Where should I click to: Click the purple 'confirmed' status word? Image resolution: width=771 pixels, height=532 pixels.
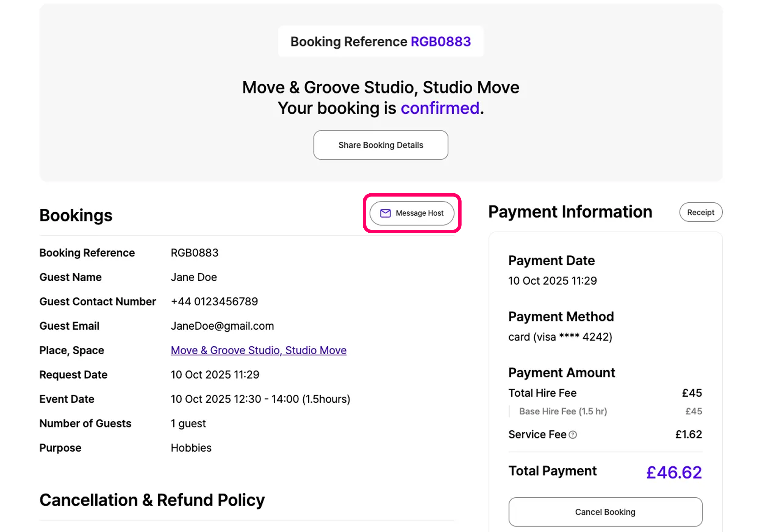pyautogui.click(x=440, y=108)
